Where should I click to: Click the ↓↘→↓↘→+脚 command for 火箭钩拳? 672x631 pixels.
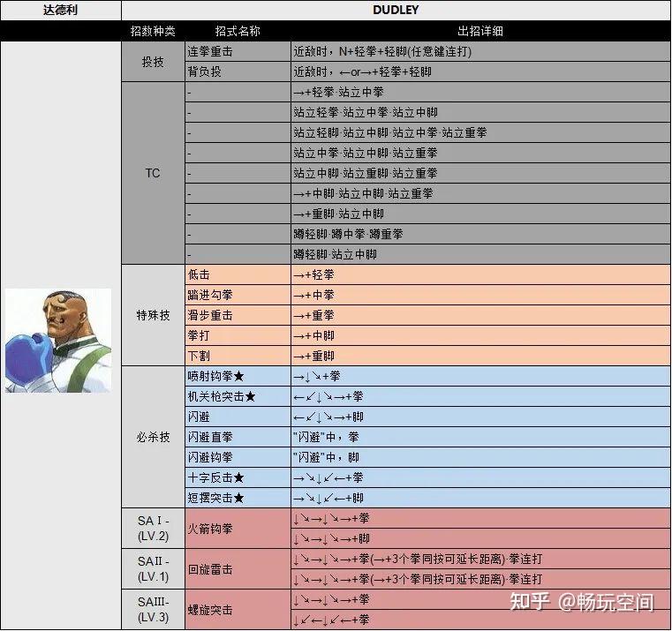tap(331, 538)
